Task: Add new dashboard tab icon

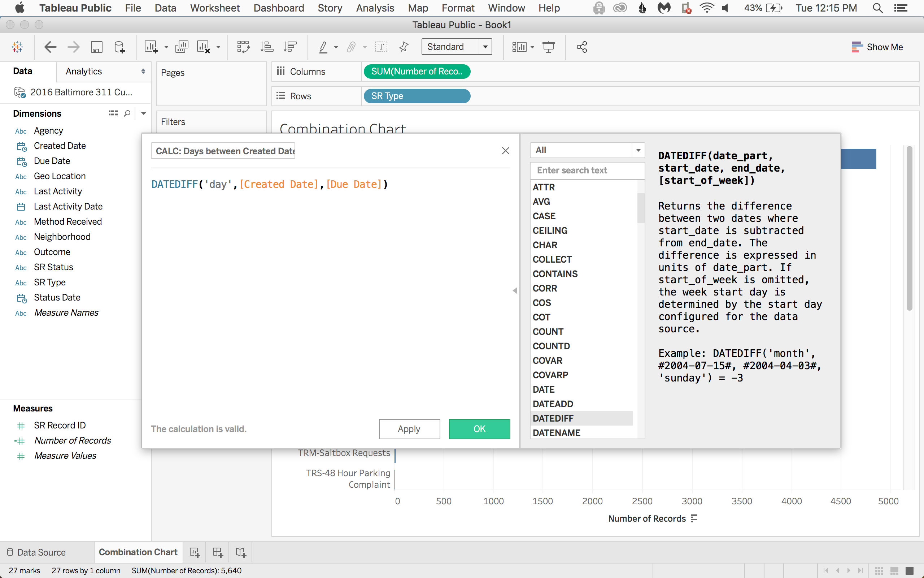Action: click(x=218, y=552)
